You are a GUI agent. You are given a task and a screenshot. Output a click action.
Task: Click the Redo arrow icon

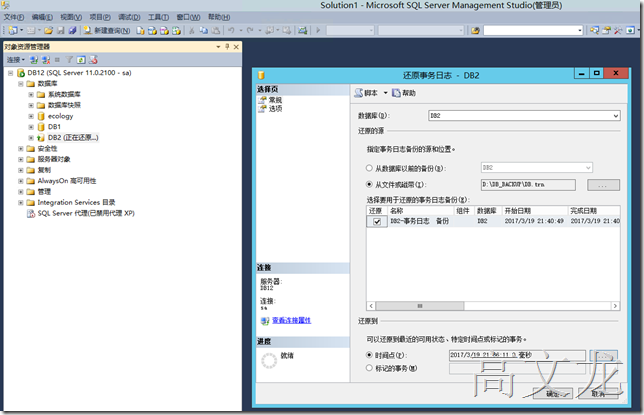pyautogui.click(x=249, y=30)
